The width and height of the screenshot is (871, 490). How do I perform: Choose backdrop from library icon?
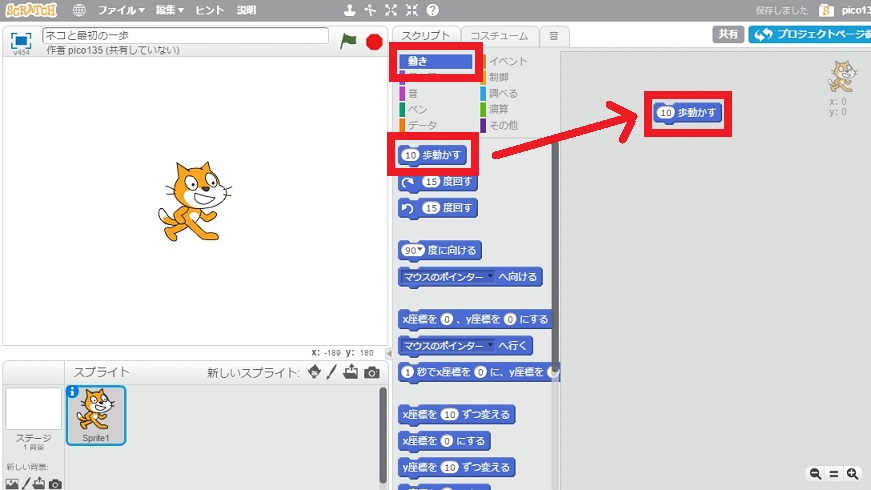pyautogui.click(x=12, y=484)
